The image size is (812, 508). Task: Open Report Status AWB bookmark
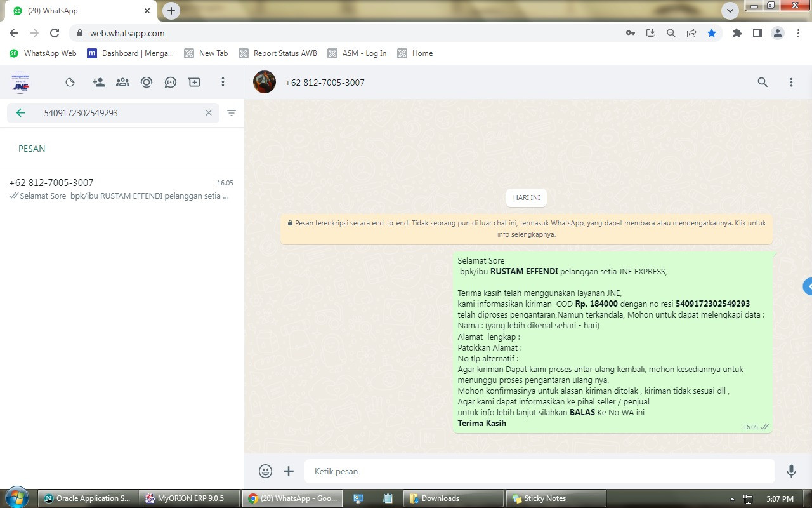click(x=278, y=53)
